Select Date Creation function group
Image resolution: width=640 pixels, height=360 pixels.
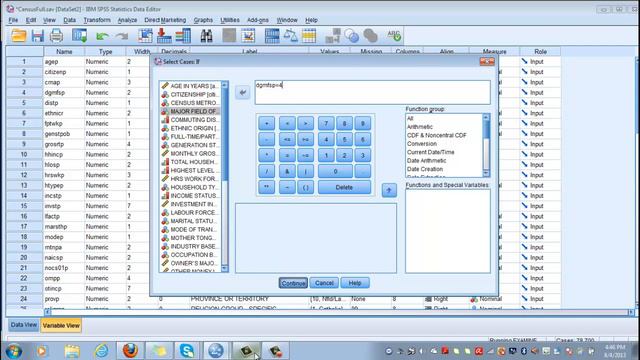click(424, 169)
